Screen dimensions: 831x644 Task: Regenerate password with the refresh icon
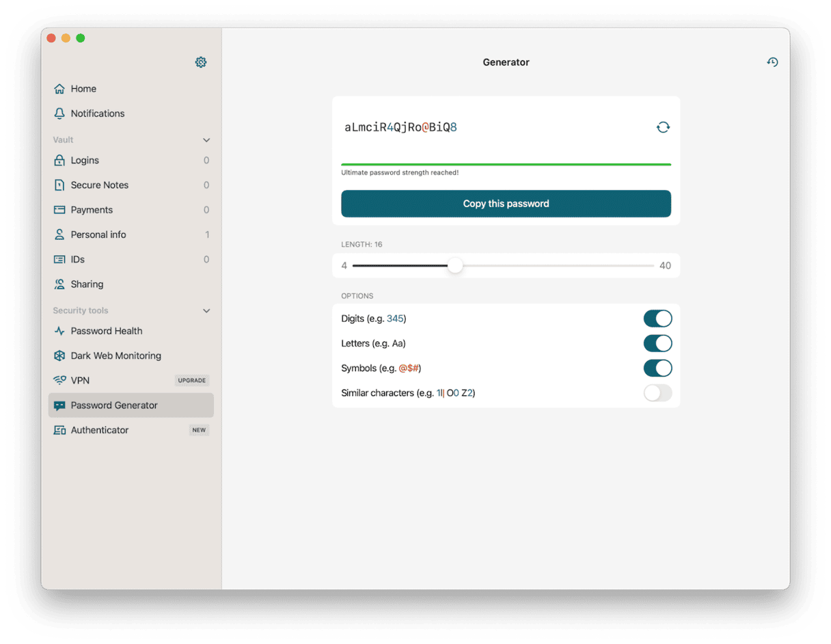(663, 127)
